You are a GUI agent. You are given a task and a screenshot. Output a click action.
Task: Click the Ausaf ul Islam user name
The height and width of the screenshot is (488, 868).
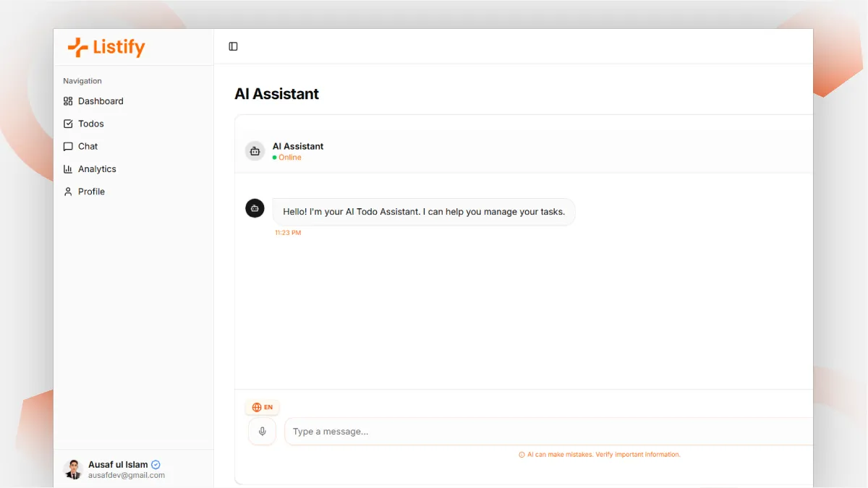pyautogui.click(x=118, y=465)
